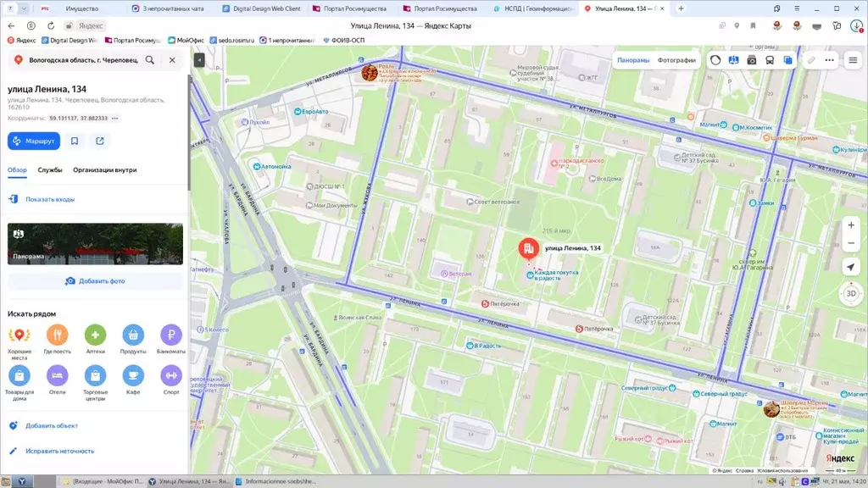Open the hamburger main menu on map
Viewport: 868px width, 488px height.
coord(853,60)
